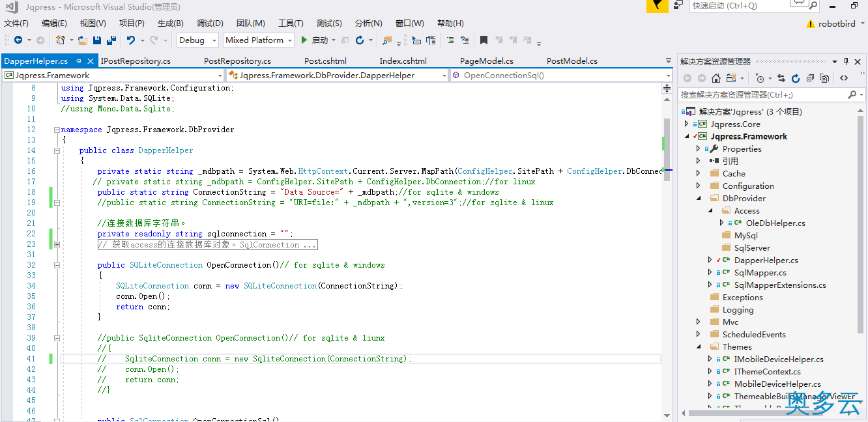Click the search magnifier in Solution Explorer
The image size is (868, 422).
[x=852, y=94]
